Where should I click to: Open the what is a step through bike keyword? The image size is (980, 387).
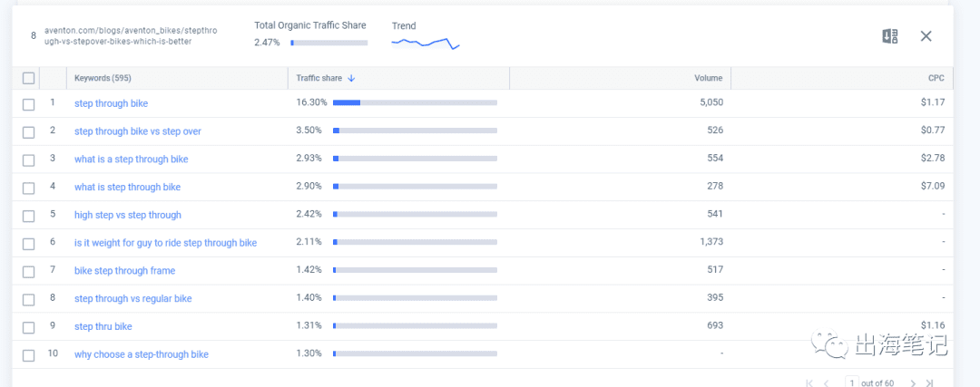tap(132, 160)
